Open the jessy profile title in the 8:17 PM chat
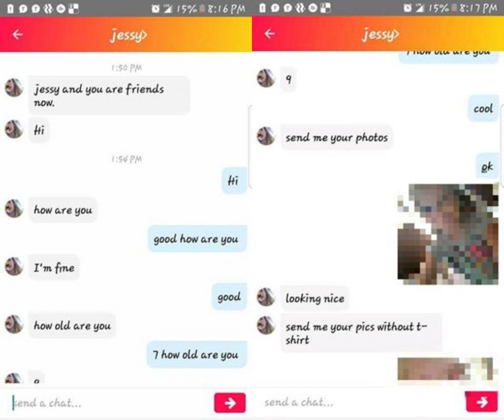The image size is (504, 420). (380, 34)
